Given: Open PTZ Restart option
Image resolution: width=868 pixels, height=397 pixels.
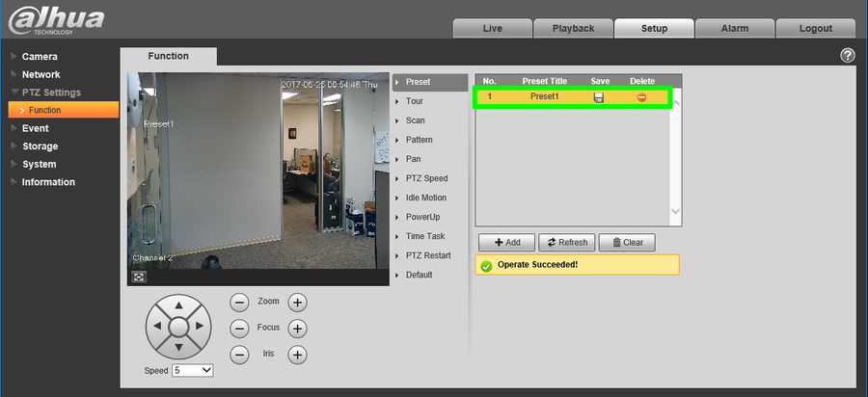Looking at the screenshot, I should pos(428,255).
